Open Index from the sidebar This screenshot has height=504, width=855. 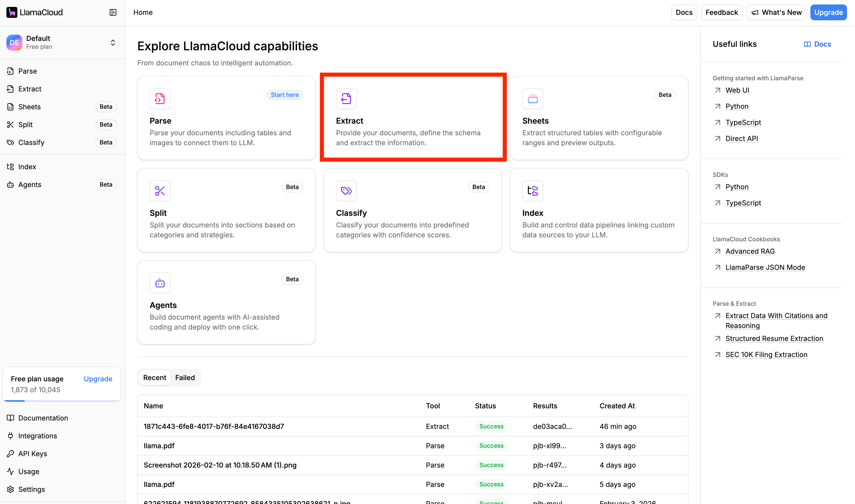(62, 167)
